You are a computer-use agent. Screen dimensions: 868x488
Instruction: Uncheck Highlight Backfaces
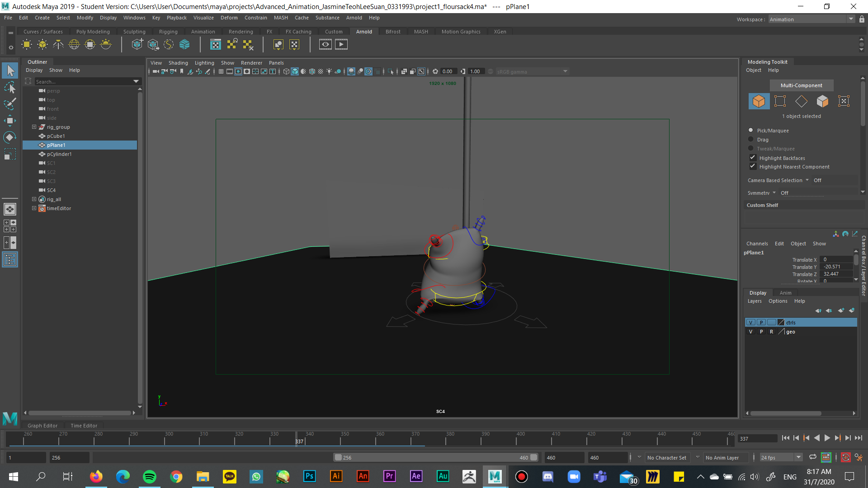coord(752,157)
